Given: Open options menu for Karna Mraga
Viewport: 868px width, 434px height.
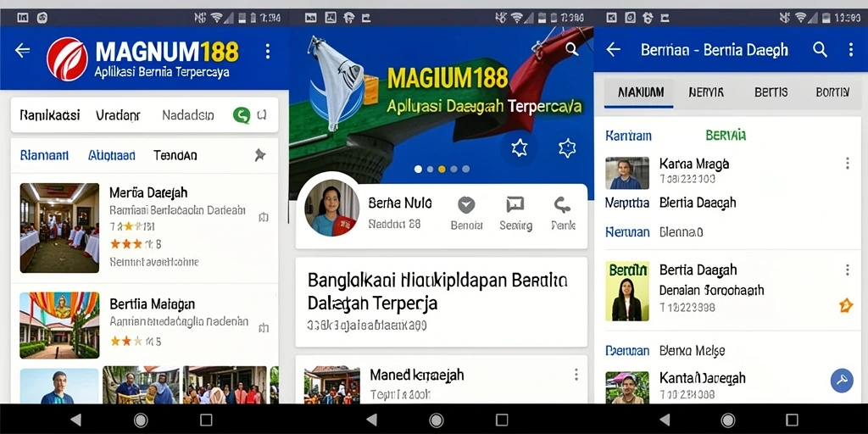Looking at the screenshot, I should click(847, 164).
